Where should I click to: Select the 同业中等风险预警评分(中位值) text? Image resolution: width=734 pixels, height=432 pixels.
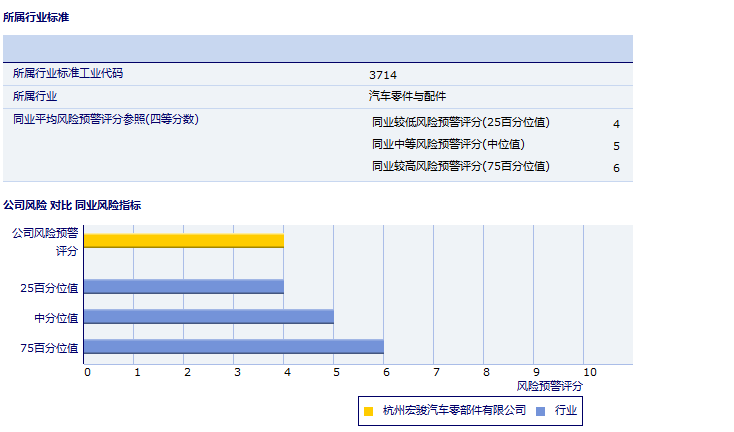coord(448,145)
